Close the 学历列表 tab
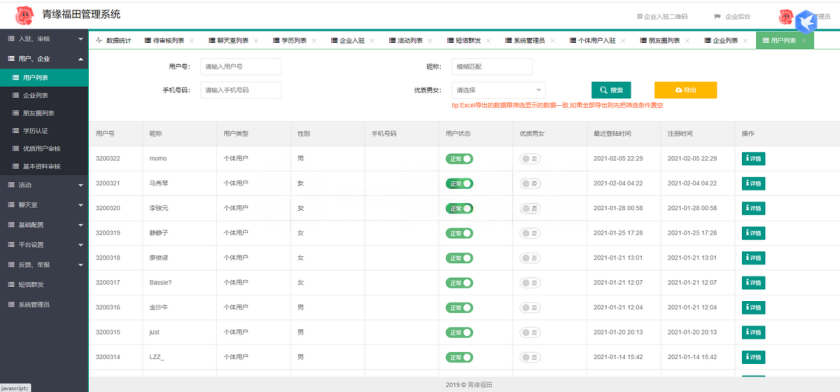 [x=314, y=41]
